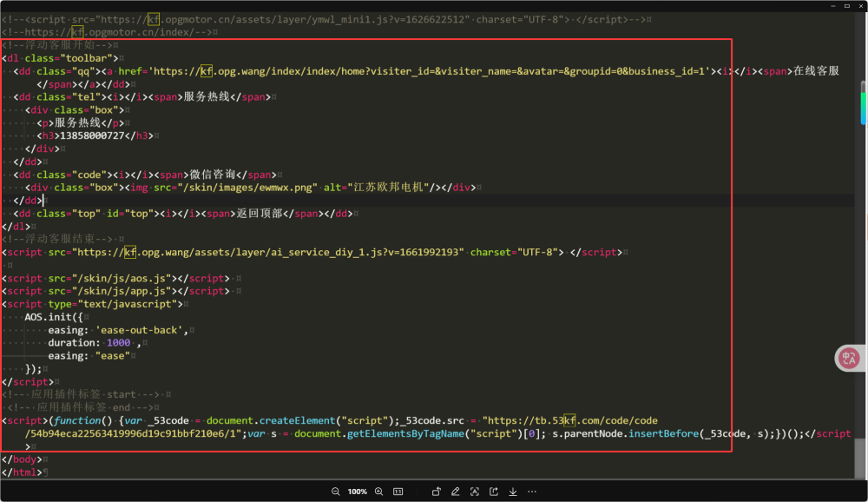This screenshot has height=502, width=868.
Task: Click the duration value 1000
Action: (x=118, y=343)
